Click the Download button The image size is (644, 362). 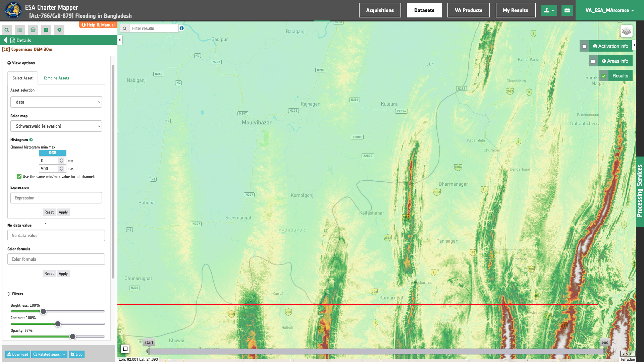(x=18, y=354)
